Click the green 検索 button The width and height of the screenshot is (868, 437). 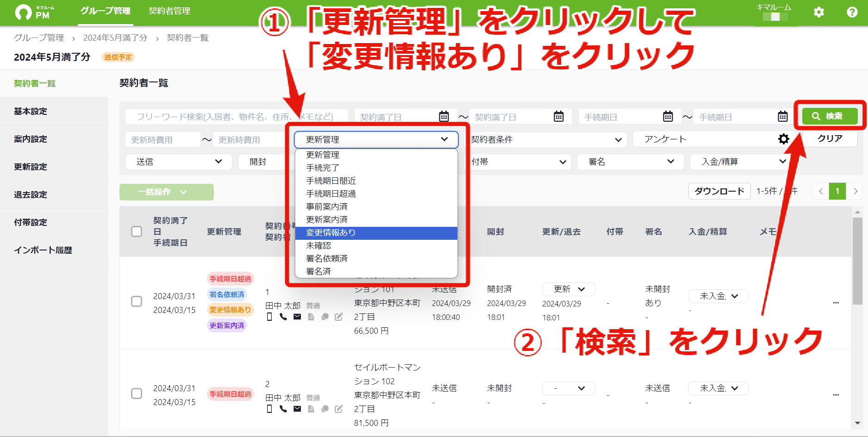coord(830,116)
